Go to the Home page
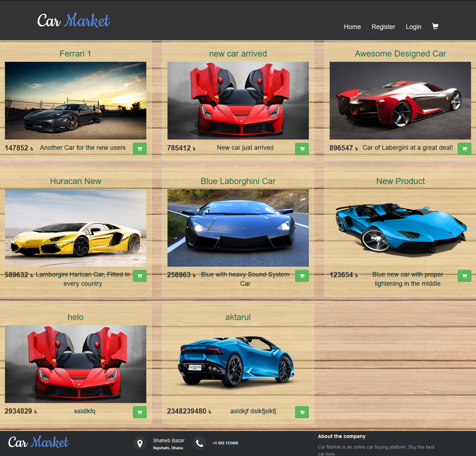Viewport: 476px width, 456px height. [x=352, y=27]
